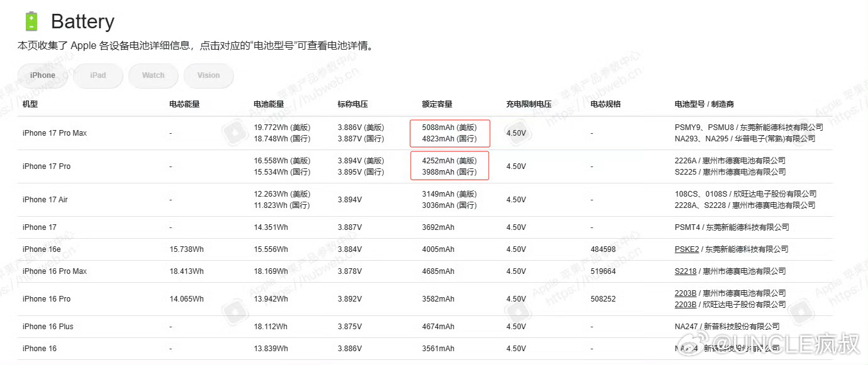Switch to the Watch tab

(x=153, y=75)
